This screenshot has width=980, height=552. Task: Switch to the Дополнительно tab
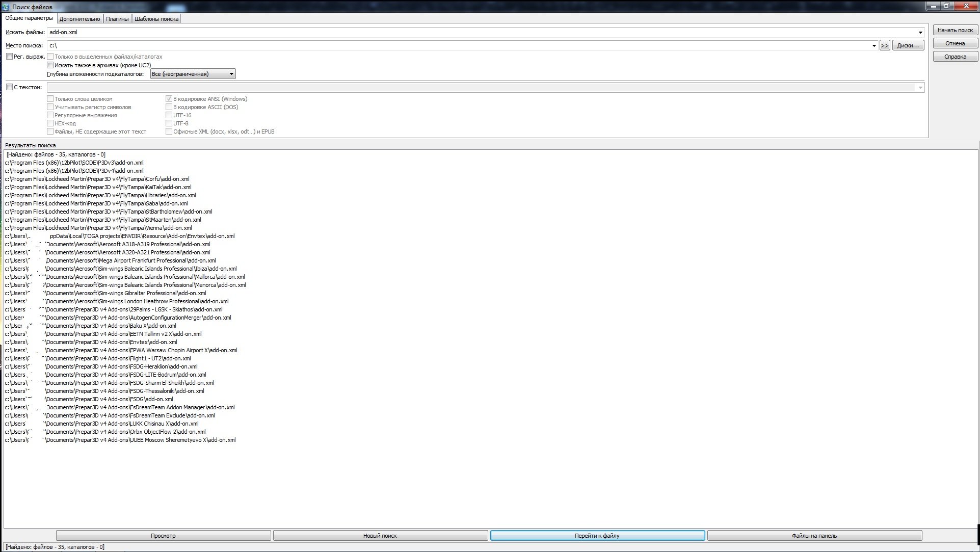80,19
